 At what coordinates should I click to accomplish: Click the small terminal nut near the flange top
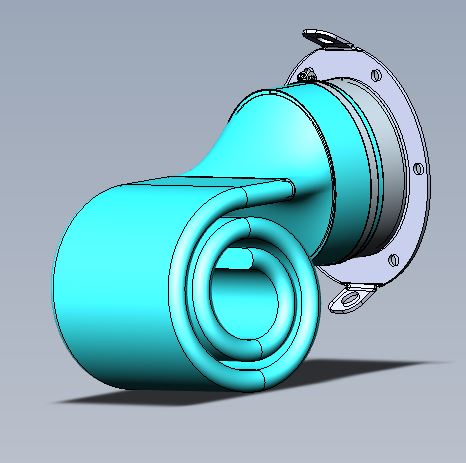tap(306, 75)
